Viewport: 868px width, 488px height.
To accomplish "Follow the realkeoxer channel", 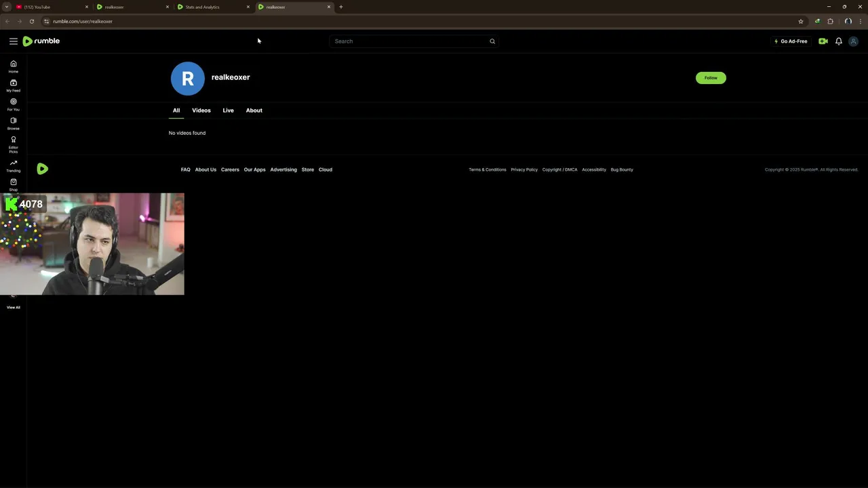I will point(711,78).
